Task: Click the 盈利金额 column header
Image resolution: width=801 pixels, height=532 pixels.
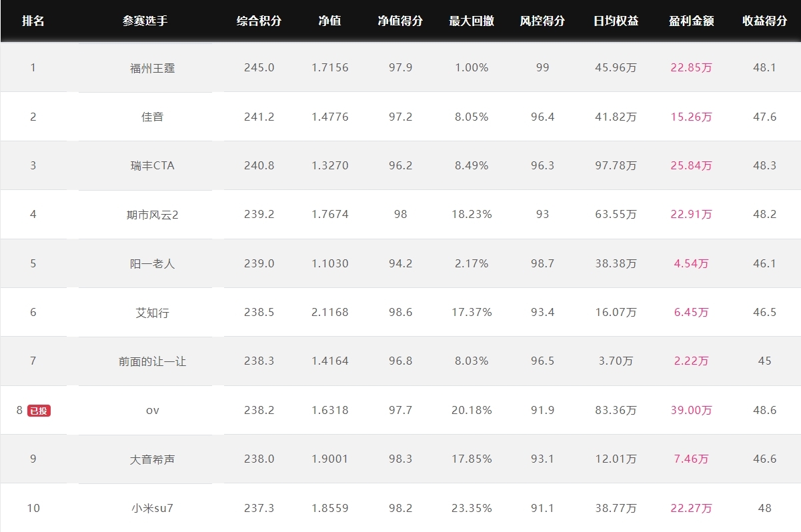Action: [692, 21]
